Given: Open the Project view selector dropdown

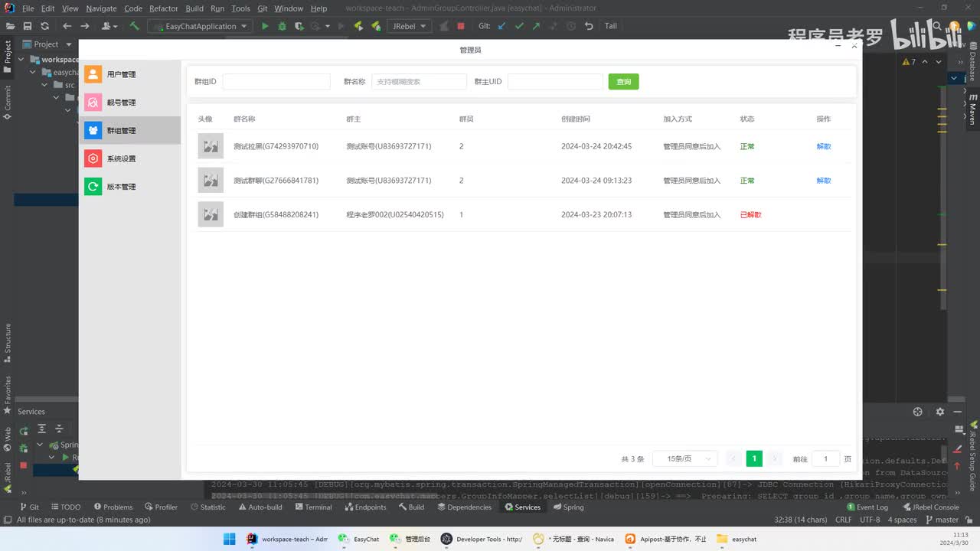Looking at the screenshot, I should (x=47, y=44).
